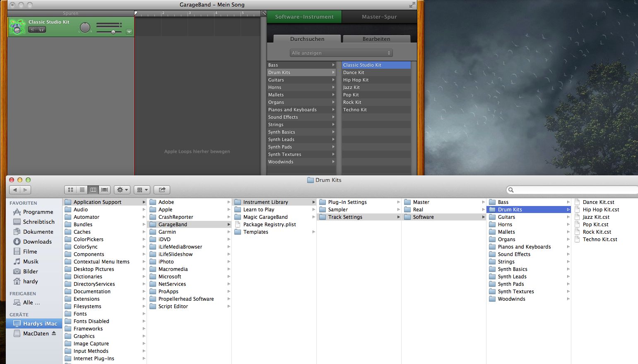Expand the Woodwinds folder arrow in Finder
This screenshot has height=364, width=638.
(x=568, y=299)
